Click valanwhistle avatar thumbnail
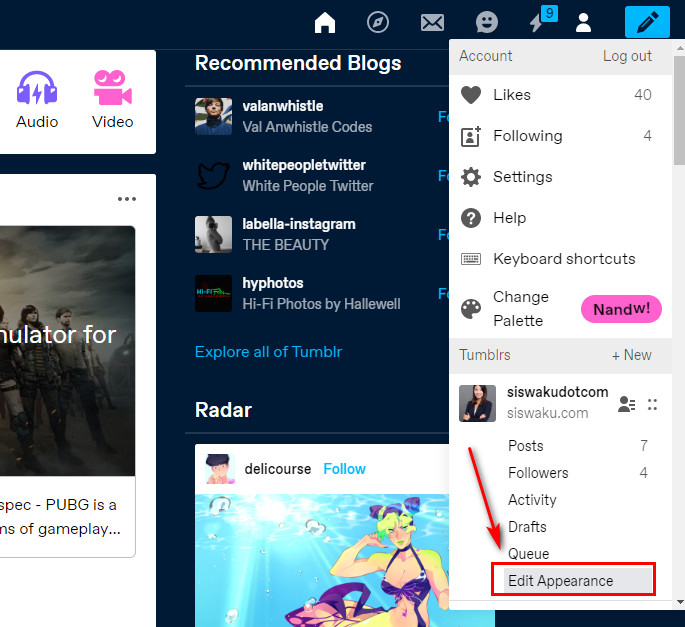Image resolution: width=685 pixels, height=627 pixels. (x=213, y=116)
